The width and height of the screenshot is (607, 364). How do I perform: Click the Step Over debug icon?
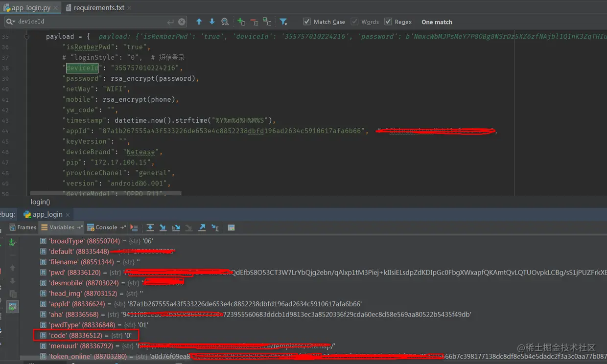150,227
